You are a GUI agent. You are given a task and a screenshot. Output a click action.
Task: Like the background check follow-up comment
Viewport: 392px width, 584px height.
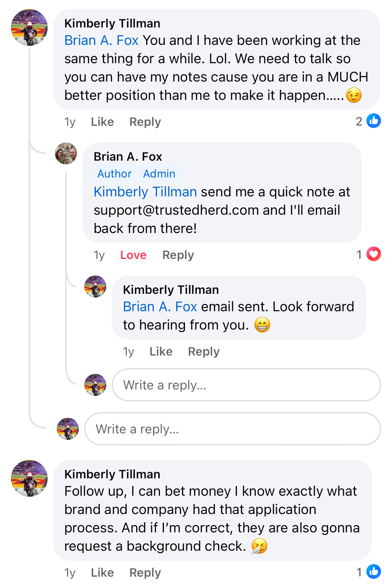102,573
